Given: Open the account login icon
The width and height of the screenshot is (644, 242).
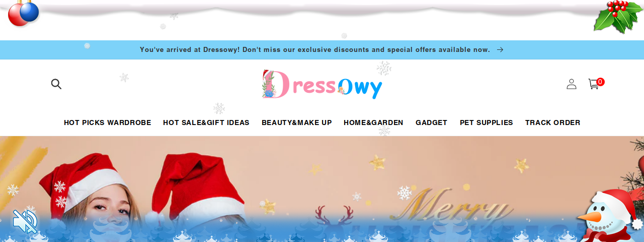Looking at the screenshot, I should click(572, 84).
